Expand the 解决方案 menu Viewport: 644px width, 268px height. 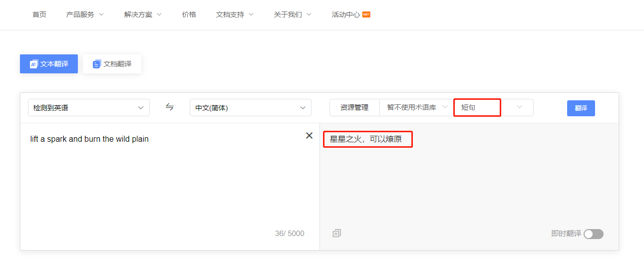pyautogui.click(x=143, y=14)
